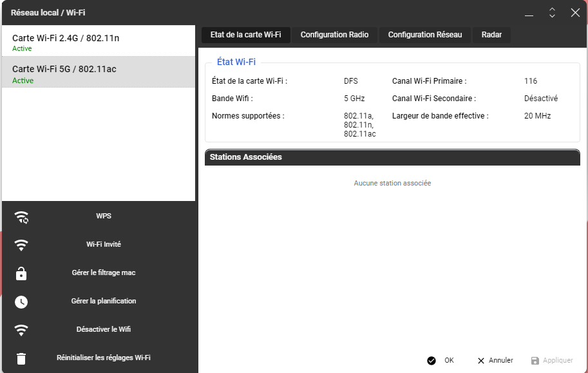Switch to Etat de la carte Wi-Fi tab
This screenshot has width=588, height=373.
click(245, 35)
